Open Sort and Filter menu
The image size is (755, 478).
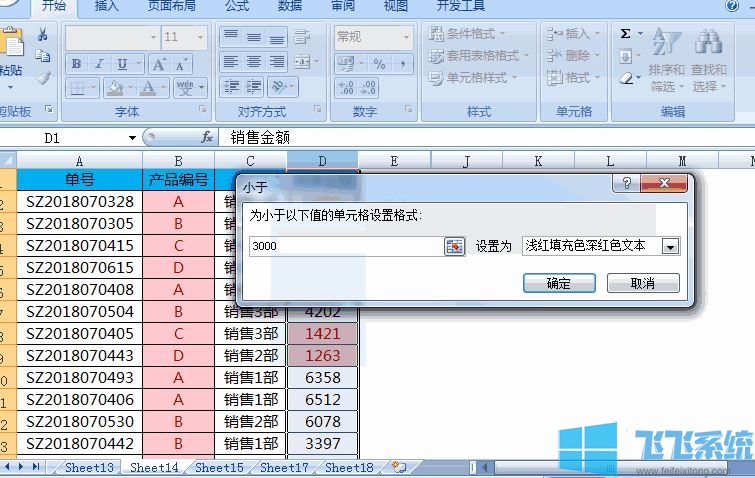pyautogui.click(x=667, y=60)
